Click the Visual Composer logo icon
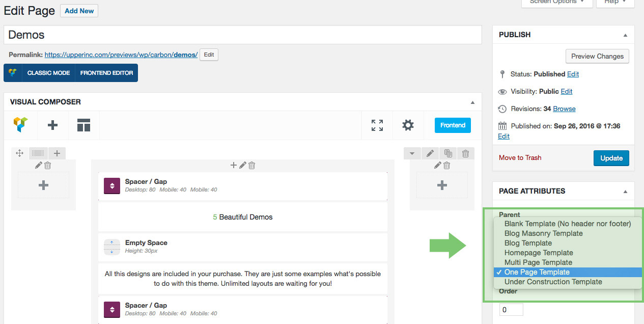The width and height of the screenshot is (644, 324). (x=21, y=125)
